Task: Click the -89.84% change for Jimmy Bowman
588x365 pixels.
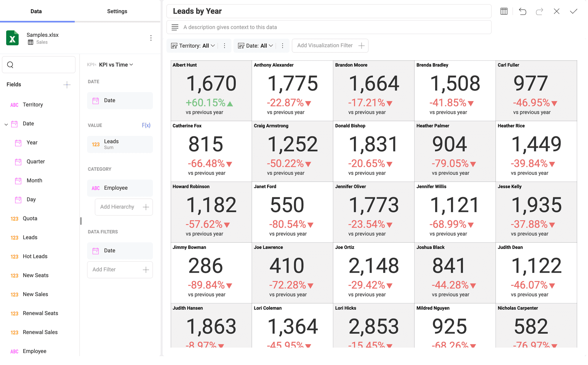Action: click(210, 285)
